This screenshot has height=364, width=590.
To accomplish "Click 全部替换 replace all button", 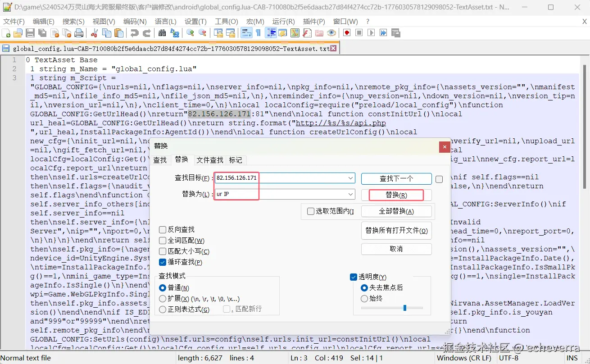I will (396, 211).
